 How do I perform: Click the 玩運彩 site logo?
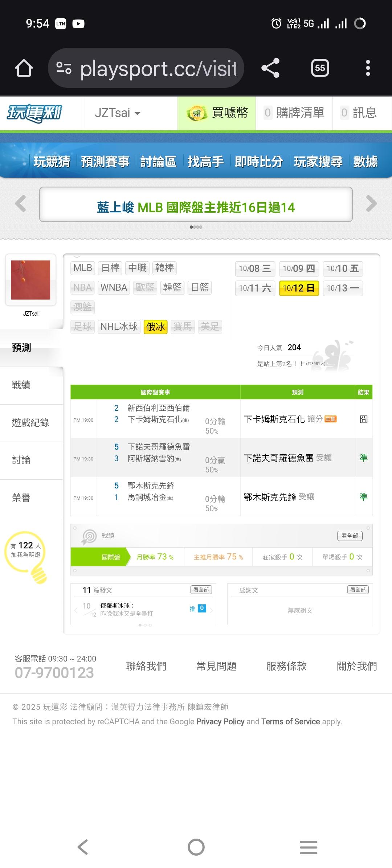point(35,113)
